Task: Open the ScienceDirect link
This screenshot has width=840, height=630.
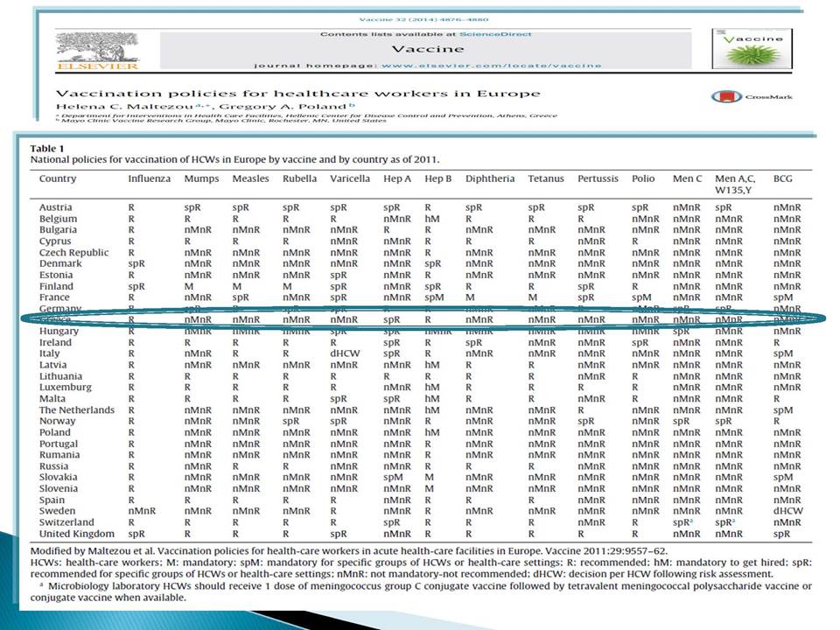Action: click(495, 34)
